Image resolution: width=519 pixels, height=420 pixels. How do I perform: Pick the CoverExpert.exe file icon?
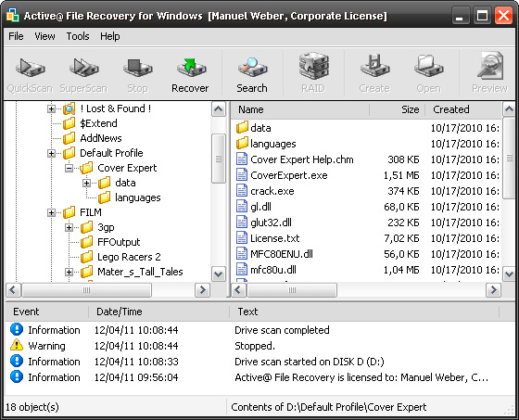[x=242, y=175]
